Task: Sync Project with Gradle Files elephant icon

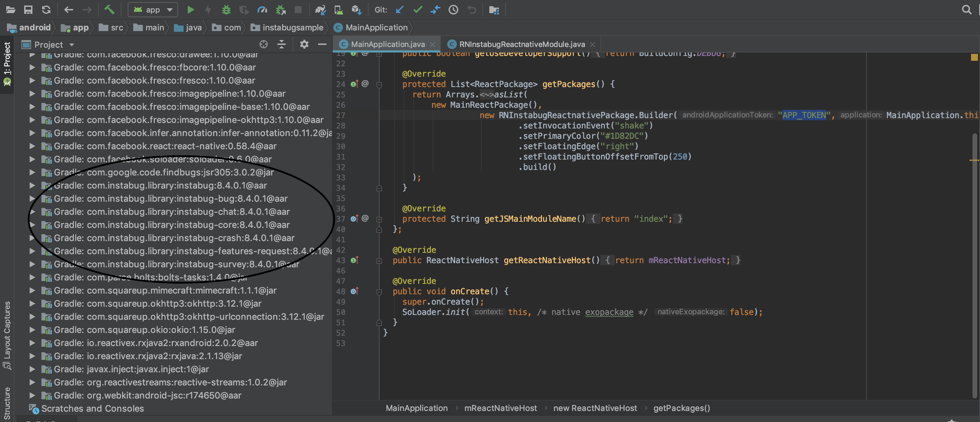Action: 320,10
